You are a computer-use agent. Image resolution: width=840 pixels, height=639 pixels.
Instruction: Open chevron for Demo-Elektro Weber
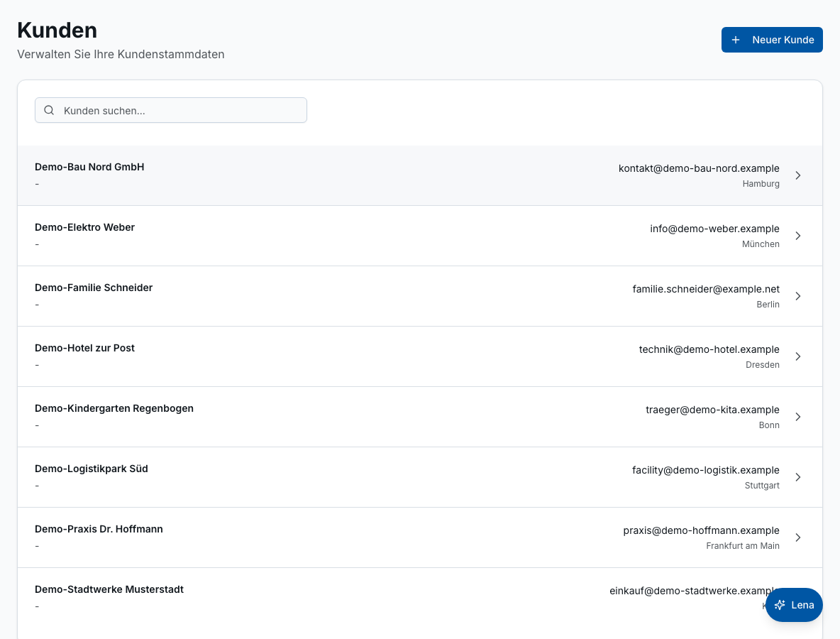click(797, 236)
